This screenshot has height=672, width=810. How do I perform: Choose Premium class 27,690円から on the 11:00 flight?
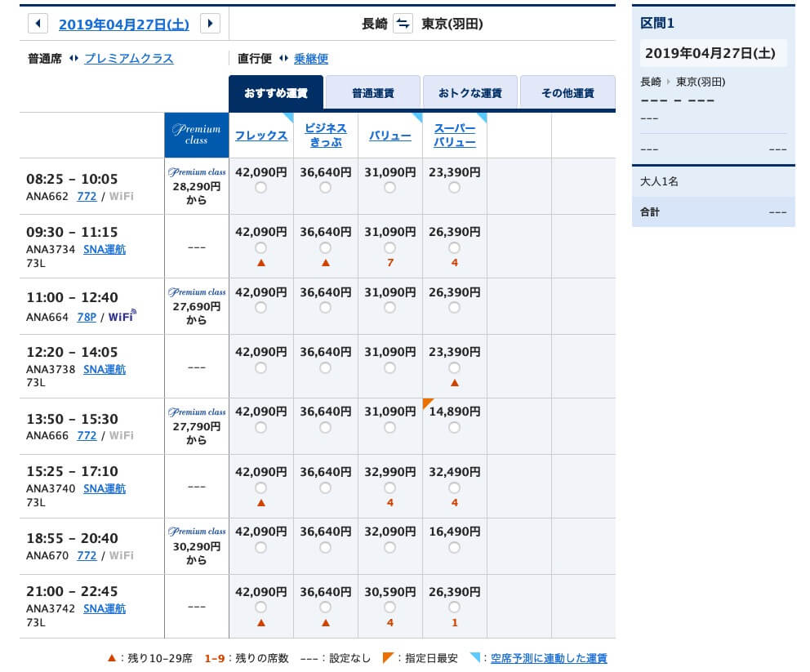pyautogui.click(x=196, y=305)
